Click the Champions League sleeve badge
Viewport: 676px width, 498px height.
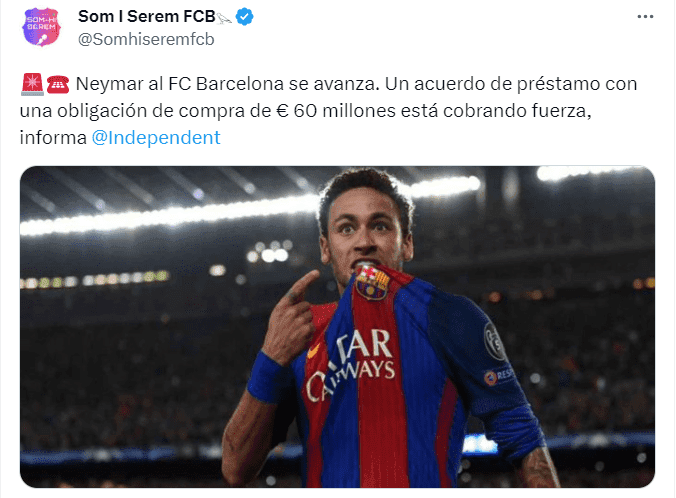coord(494,341)
